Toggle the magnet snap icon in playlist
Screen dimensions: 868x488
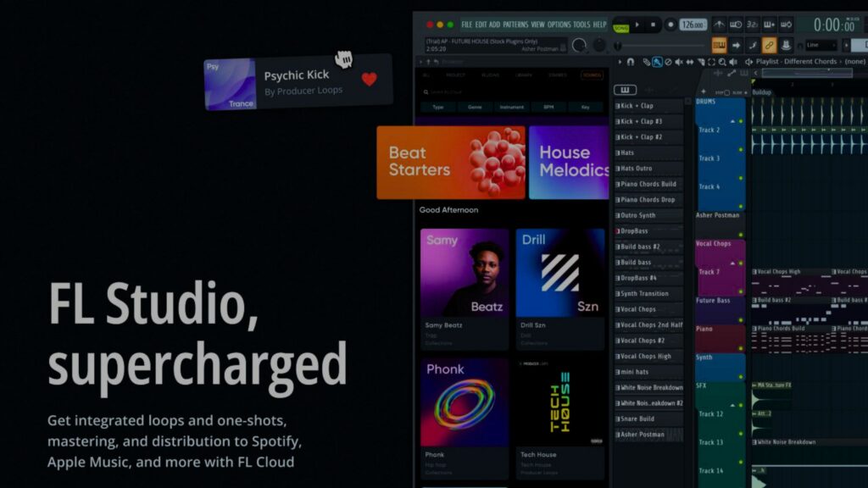630,62
